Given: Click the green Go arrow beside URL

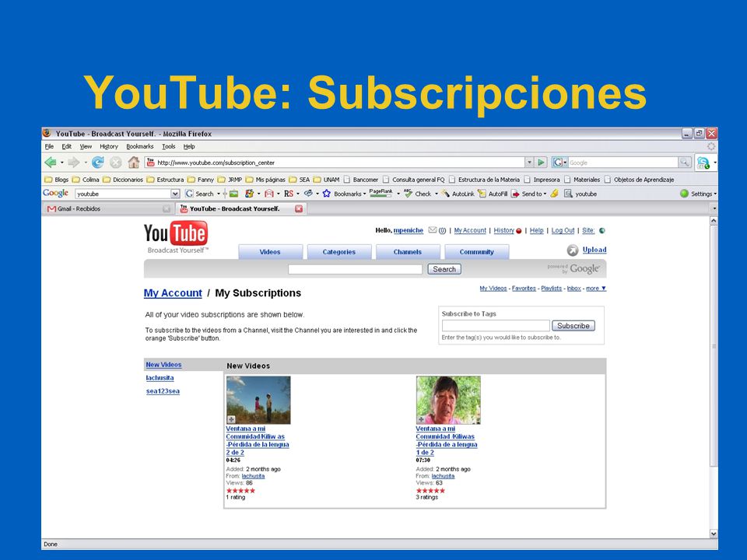Looking at the screenshot, I should click(541, 163).
